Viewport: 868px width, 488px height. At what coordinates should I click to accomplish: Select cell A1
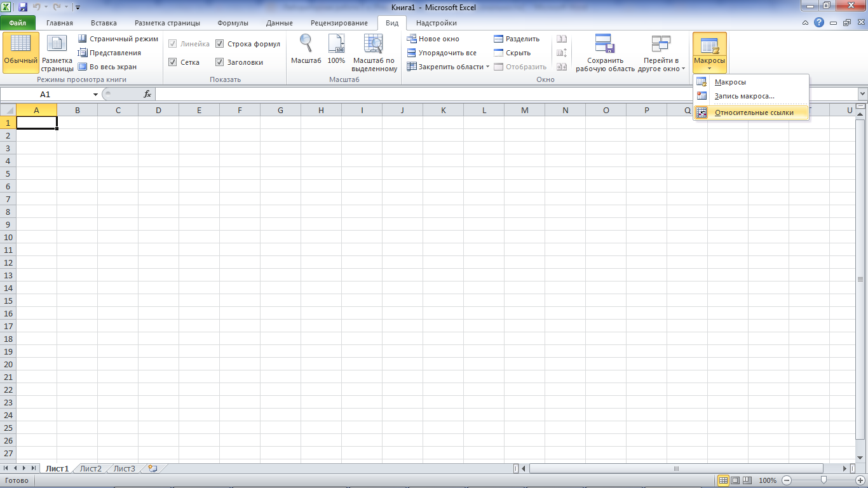(36, 123)
